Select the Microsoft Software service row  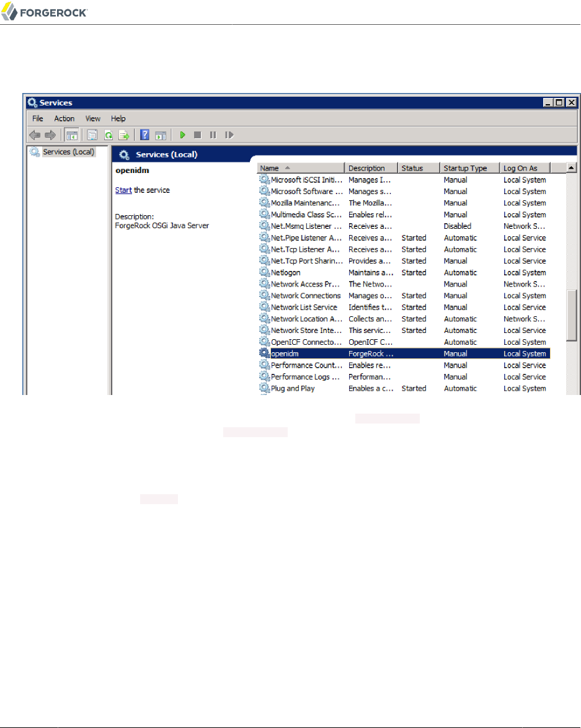tap(404, 191)
